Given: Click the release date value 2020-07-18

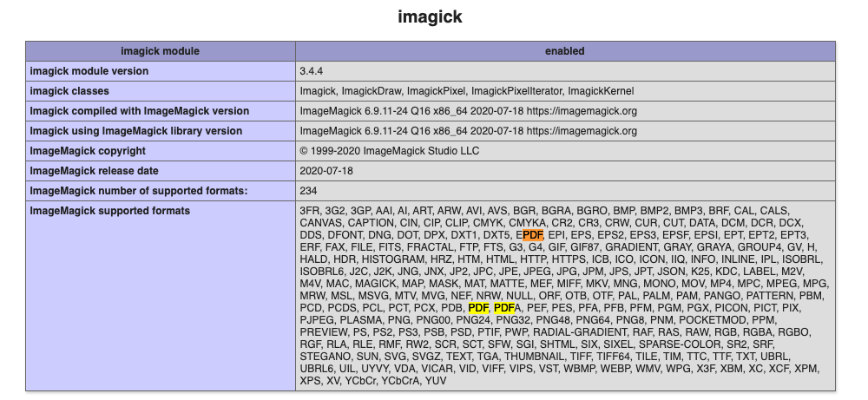Looking at the screenshot, I should [x=326, y=170].
